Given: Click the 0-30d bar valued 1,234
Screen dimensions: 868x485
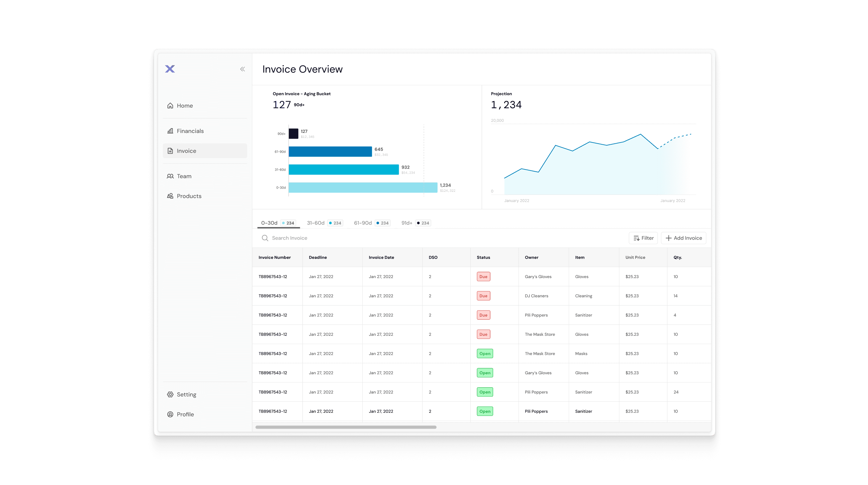Looking at the screenshot, I should point(363,187).
